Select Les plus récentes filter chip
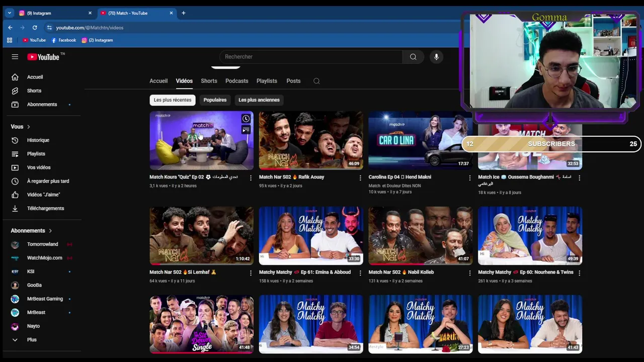This screenshot has height=362, width=644. pyautogui.click(x=173, y=100)
